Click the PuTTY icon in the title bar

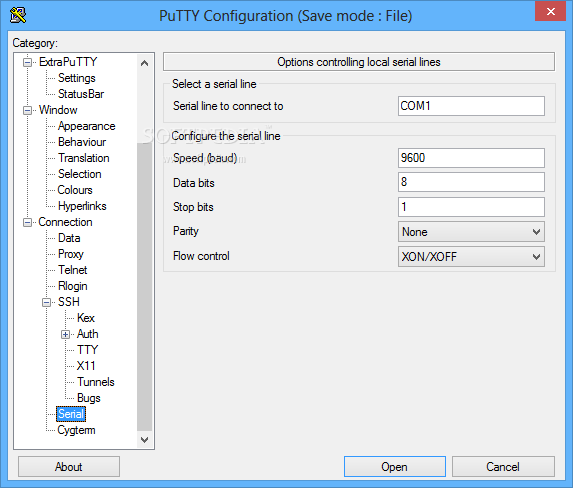pos(18,15)
